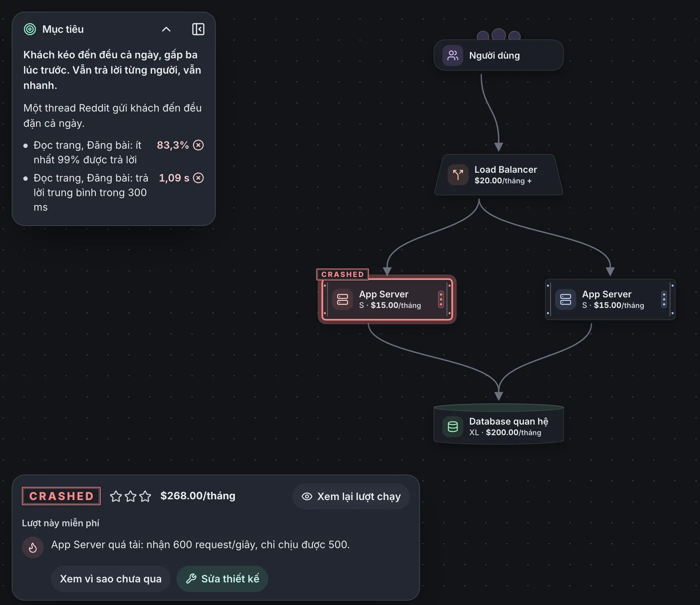The height and width of the screenshot is (605, 700).
Task: Click the Mục tiêu panel title
Action: point(63,29)
